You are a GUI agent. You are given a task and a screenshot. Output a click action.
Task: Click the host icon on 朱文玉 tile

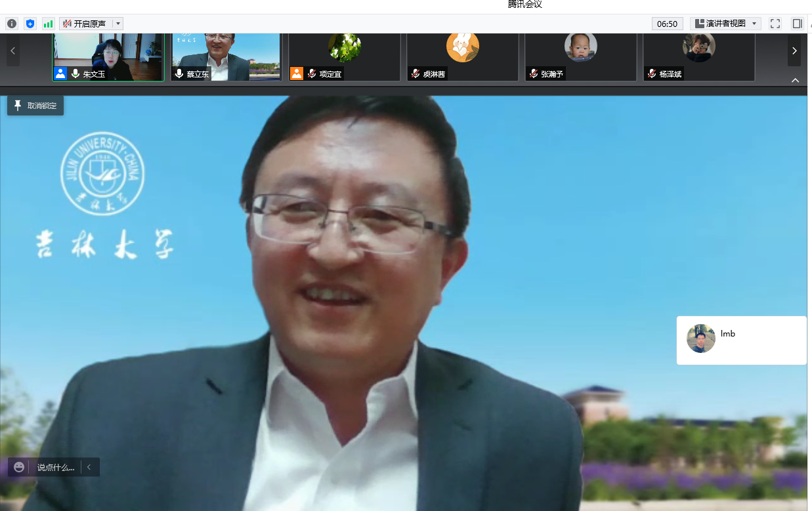click(60, 73)
